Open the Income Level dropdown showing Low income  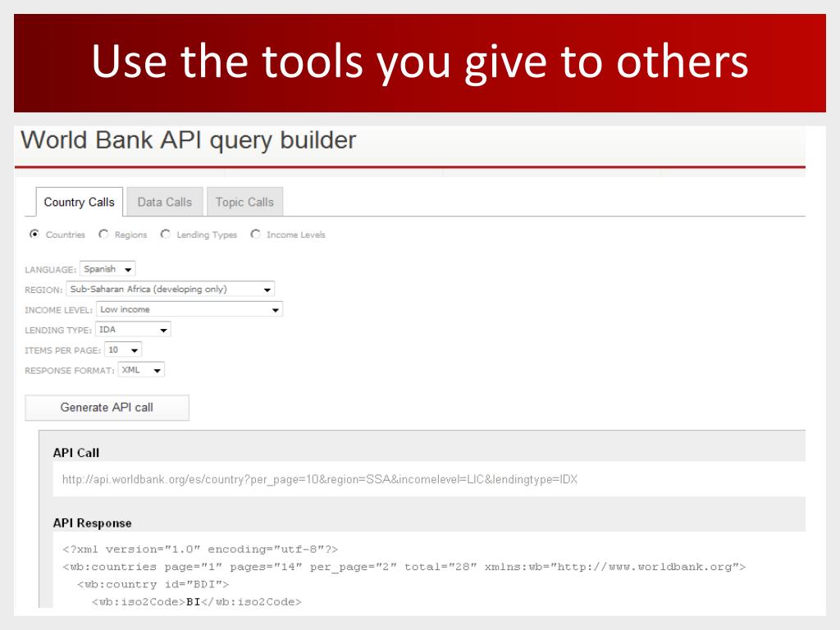click(189, 309)
